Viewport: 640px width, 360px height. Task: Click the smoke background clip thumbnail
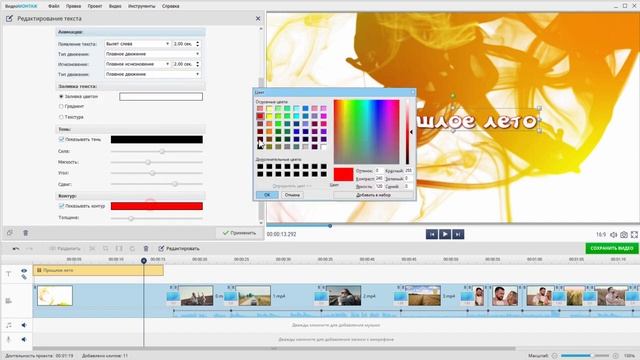click(x=55, y=296)
